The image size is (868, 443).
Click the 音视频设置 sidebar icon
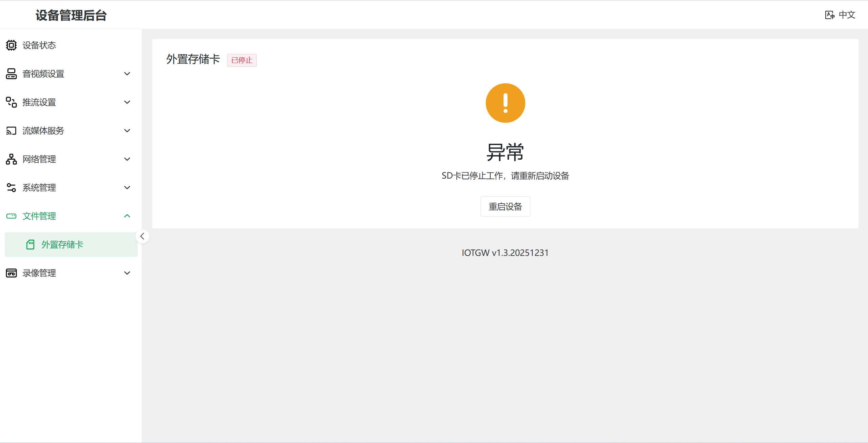point(11,74)
